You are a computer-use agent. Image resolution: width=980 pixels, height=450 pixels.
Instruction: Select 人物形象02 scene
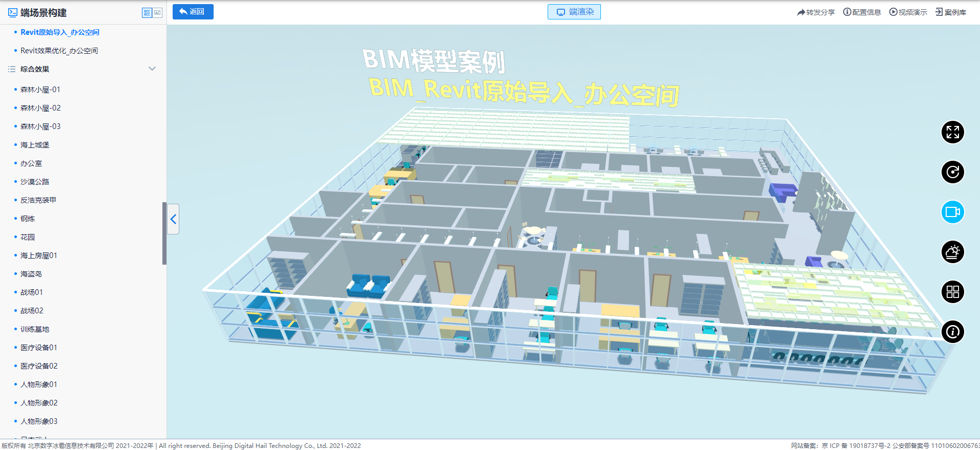click(39, 403)
